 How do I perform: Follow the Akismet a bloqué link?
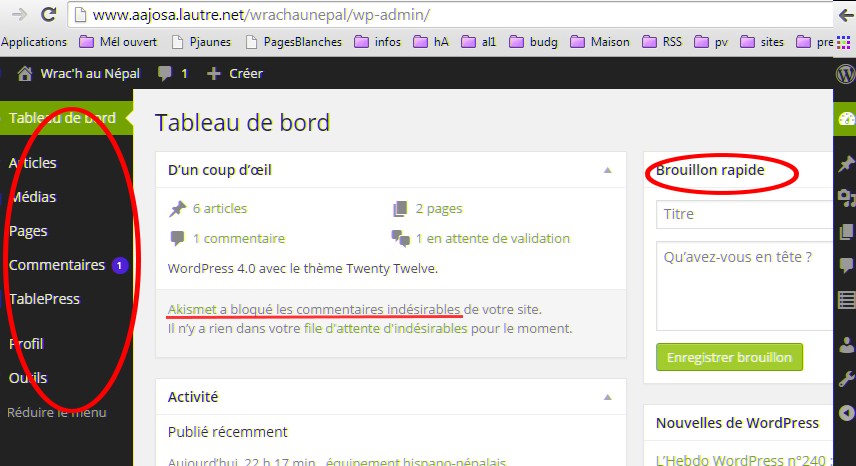(314, 309)
